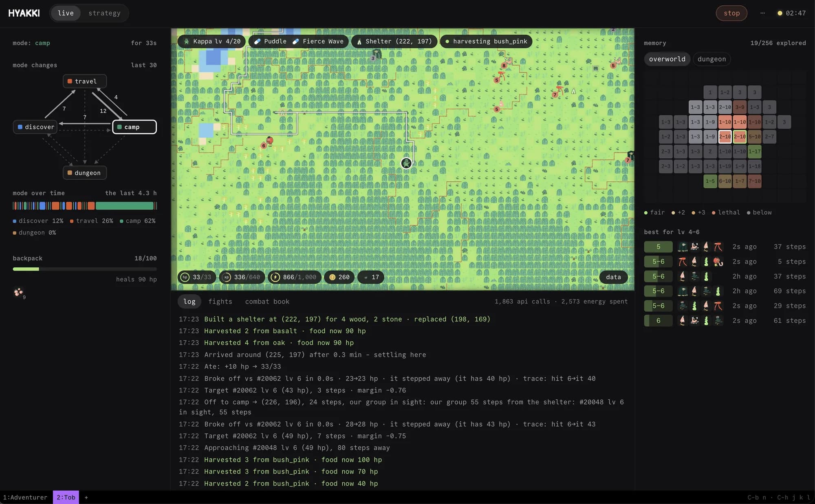Click the stop button
The width and height of the screenshot is (815, 504).
pos(731,13)
